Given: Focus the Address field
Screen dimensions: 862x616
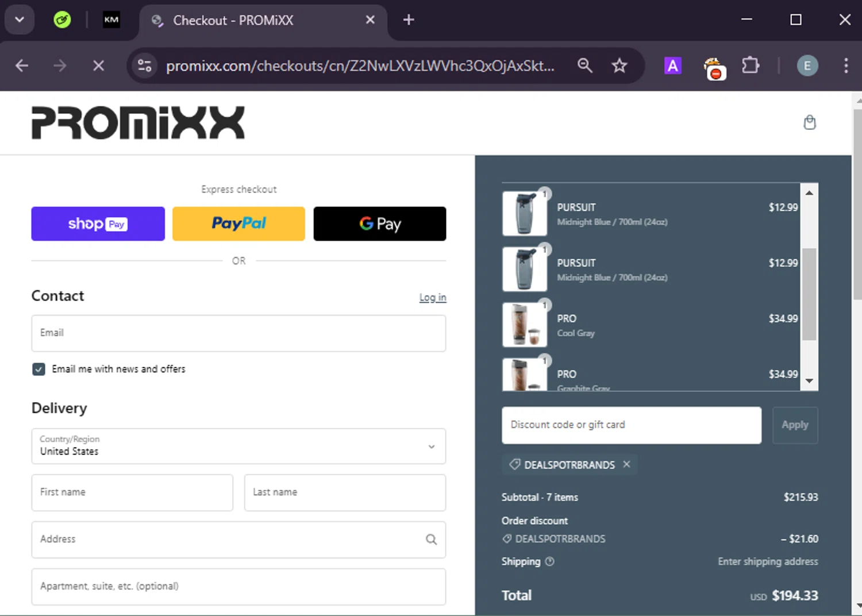Looking at the screenshot, I should [x=238, y=540].
